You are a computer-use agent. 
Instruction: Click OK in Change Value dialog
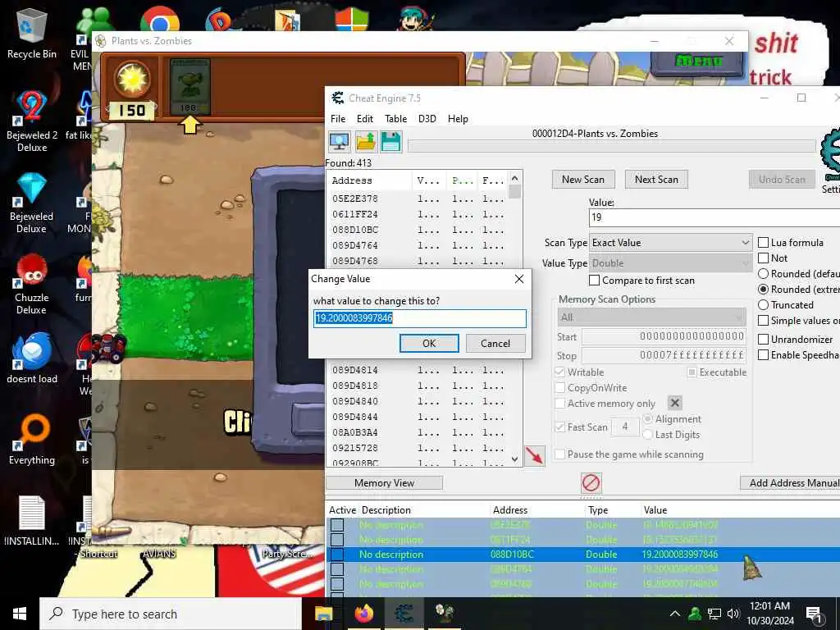tap(429, 344)
